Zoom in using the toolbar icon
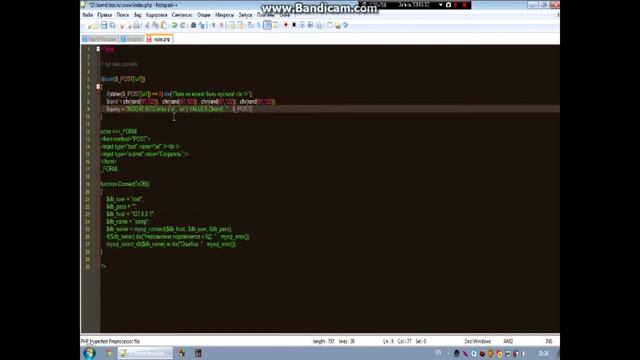 213,25
